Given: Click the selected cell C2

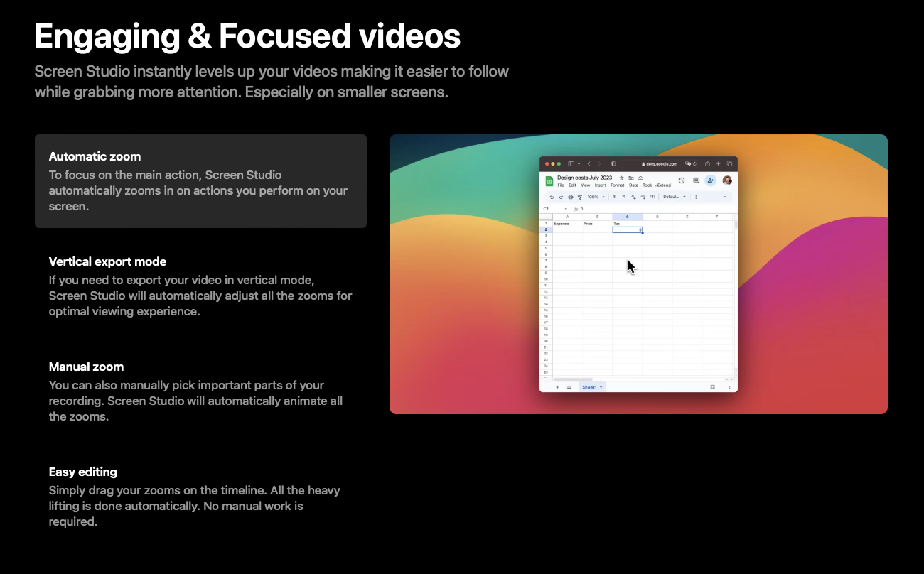Looking at the screenshot, I should [628, 229].
